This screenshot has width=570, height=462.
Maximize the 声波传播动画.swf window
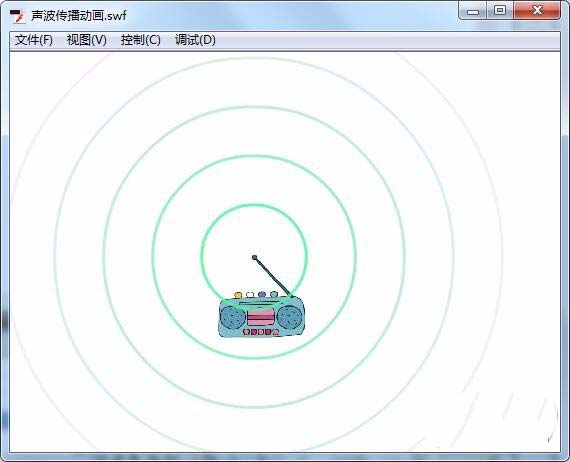pos(500,10)
